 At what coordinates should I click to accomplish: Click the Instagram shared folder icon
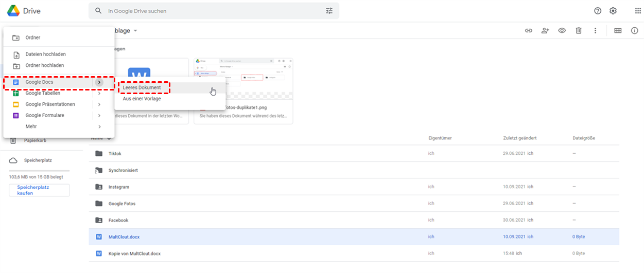coord(99,187)
